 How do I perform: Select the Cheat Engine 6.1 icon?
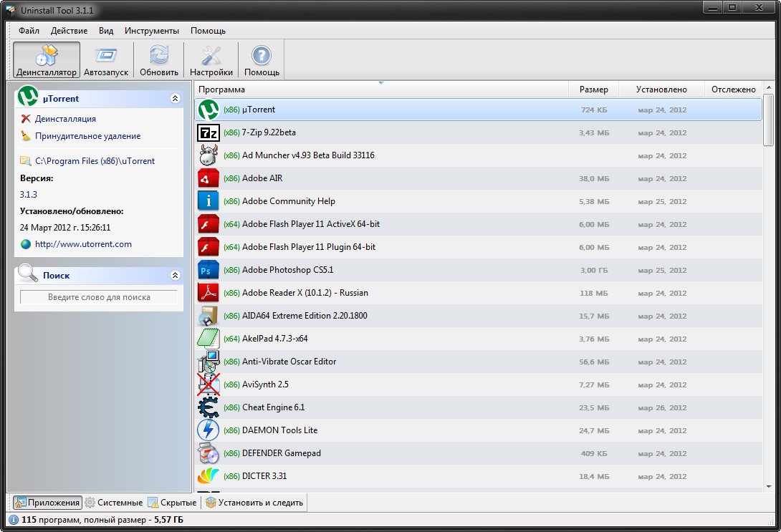point(208,407)
